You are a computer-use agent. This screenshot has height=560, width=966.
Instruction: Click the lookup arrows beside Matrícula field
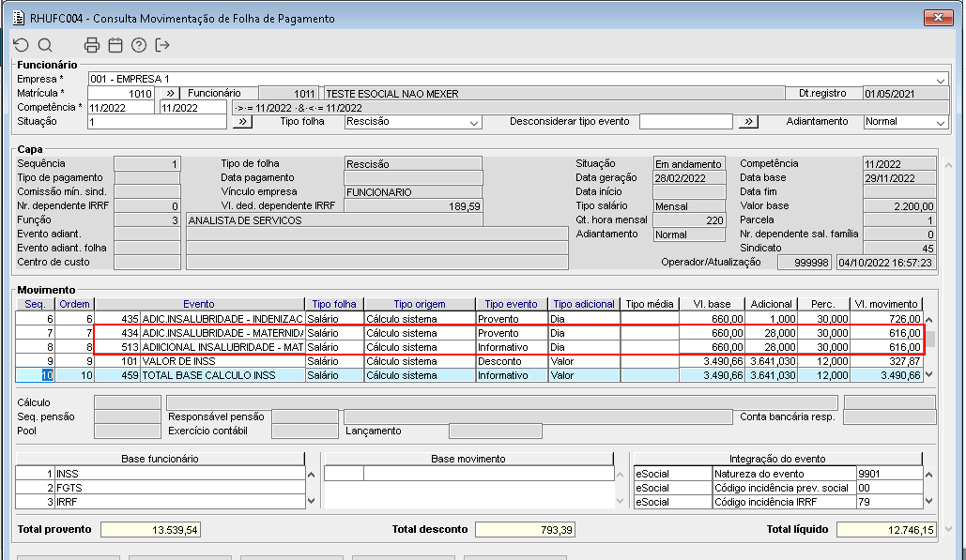click(170, 94)
